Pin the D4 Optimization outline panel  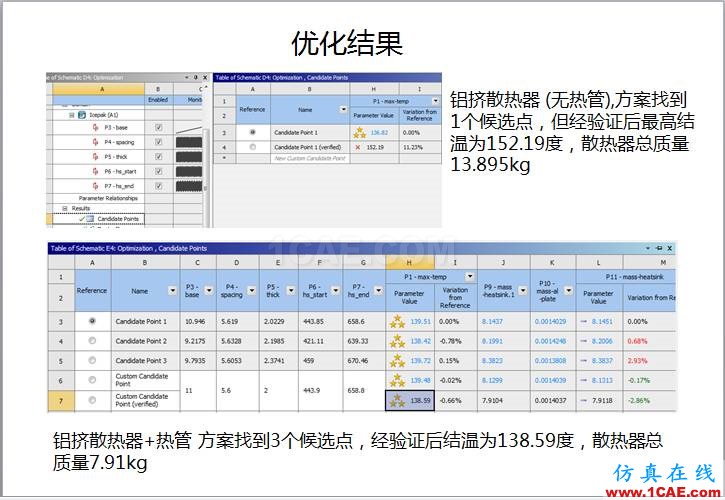(196, 78)
